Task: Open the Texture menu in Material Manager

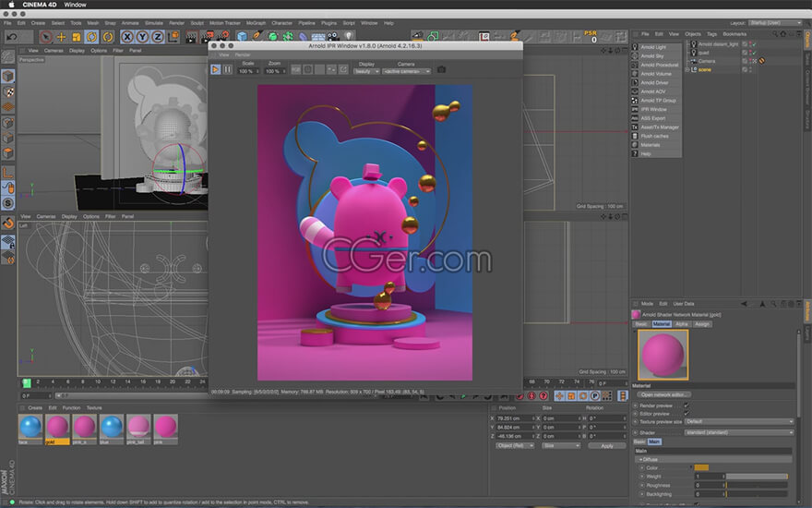Action: coord(94,408)
